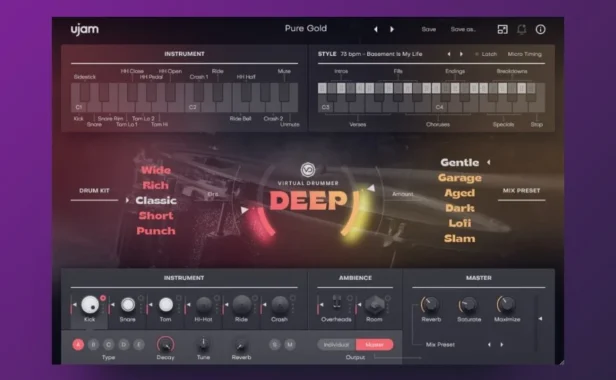Open the style name 'Basement Is My Life'
The height and width of the screenshot is (380, 616).
394,54
